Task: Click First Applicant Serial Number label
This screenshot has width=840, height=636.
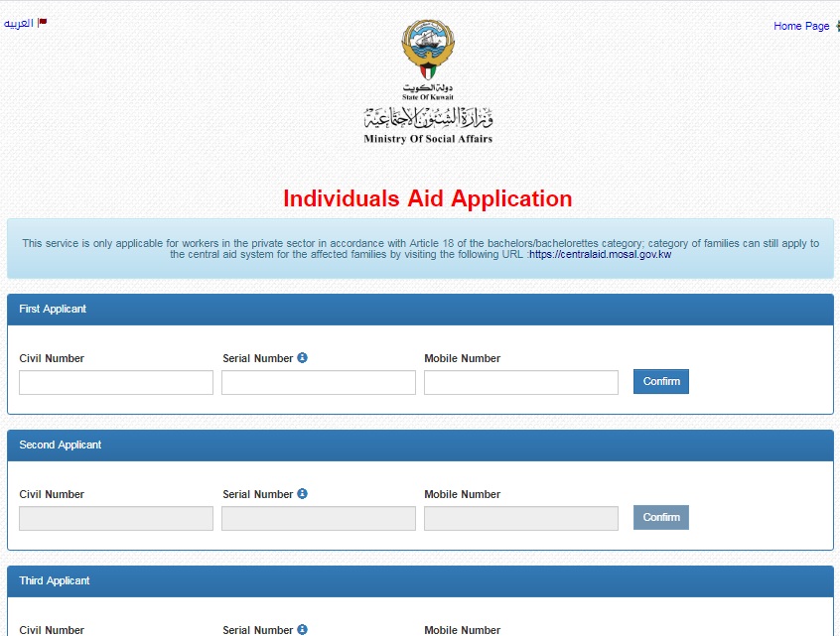Action: [258, 358]
